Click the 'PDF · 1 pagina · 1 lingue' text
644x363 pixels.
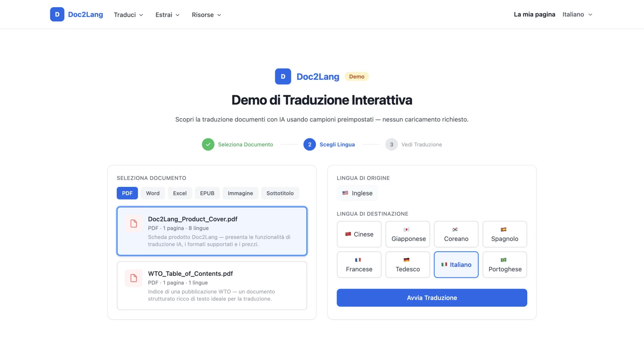(x=178, y=283)
